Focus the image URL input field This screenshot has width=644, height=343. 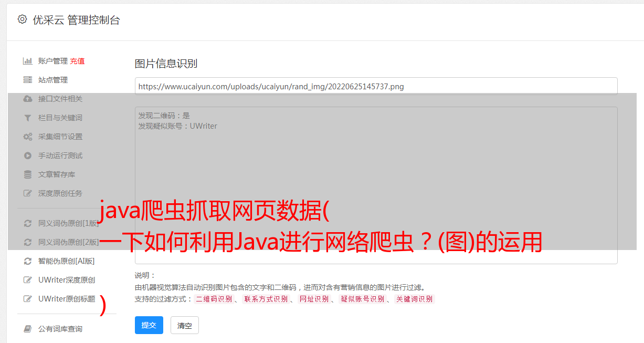pyautogui.click(x=376, y=86)
